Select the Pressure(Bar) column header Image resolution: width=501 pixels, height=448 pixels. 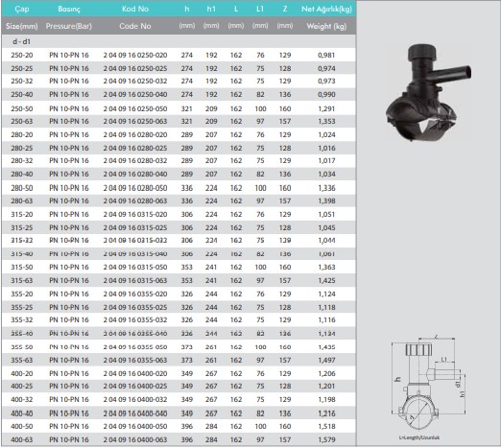coord(69,26)
